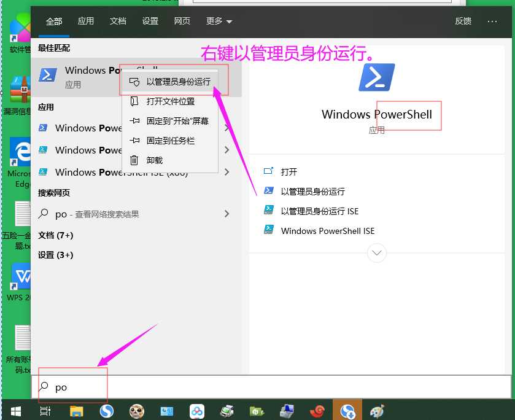
Task: Click ISE icon beside Windows PowerShell ISE action
Action: [269, 230]
